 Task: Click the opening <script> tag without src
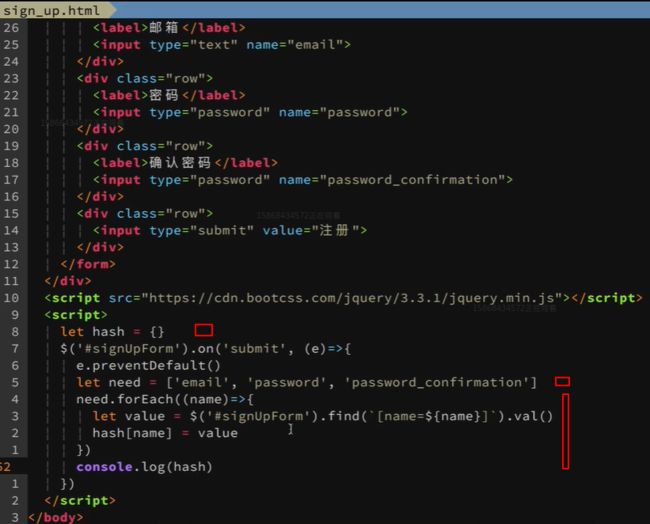point(76,315)
